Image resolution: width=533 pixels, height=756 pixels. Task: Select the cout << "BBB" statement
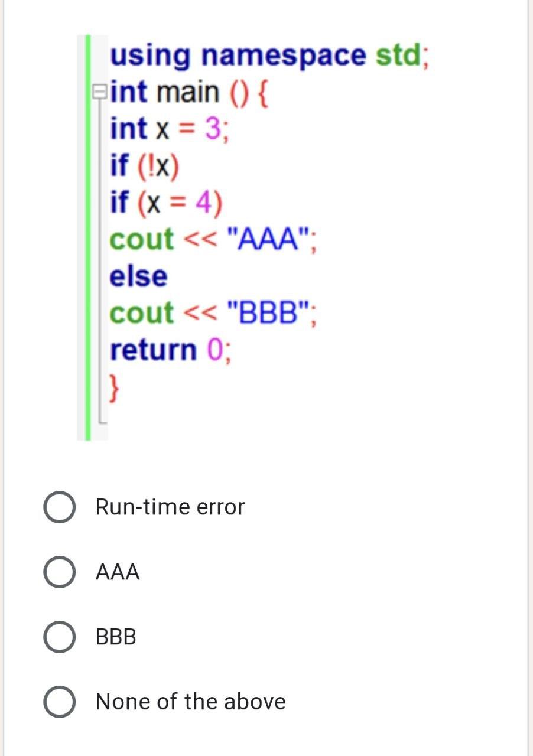tap(213, 313)
